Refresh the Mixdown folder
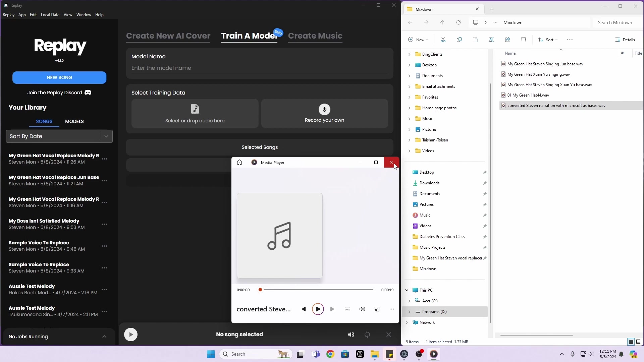This screenshot has height=362, width=644. point(459,22)
